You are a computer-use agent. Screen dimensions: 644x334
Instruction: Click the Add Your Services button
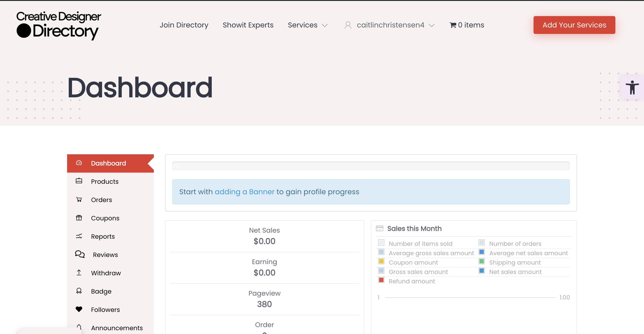pos(574,25)
